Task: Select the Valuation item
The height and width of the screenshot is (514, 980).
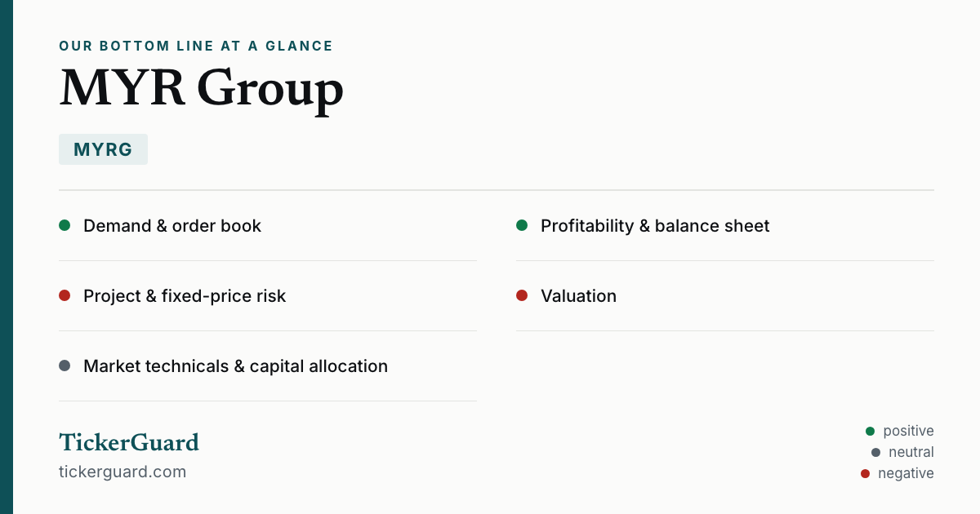Action: pos(725,296)
